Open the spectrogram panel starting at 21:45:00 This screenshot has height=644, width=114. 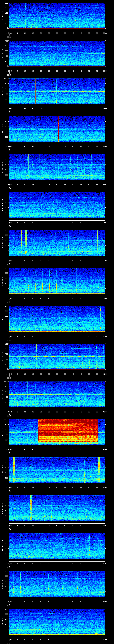(57, 546)
